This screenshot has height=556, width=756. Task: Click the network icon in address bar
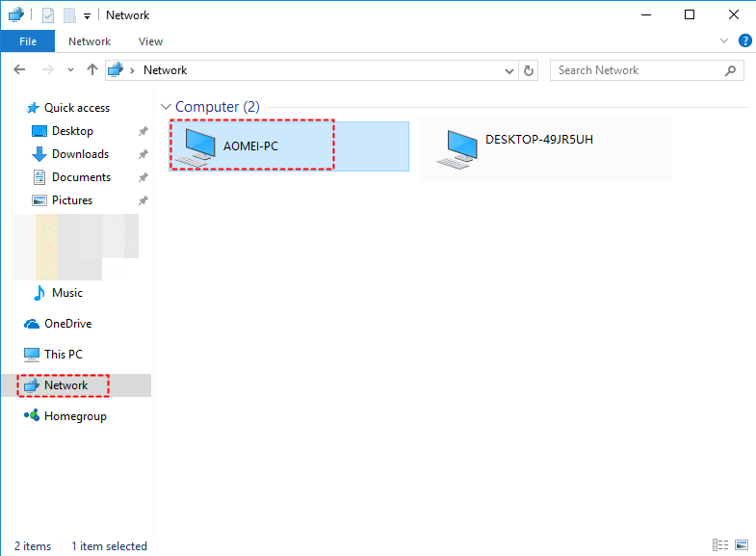pos(116,70)
